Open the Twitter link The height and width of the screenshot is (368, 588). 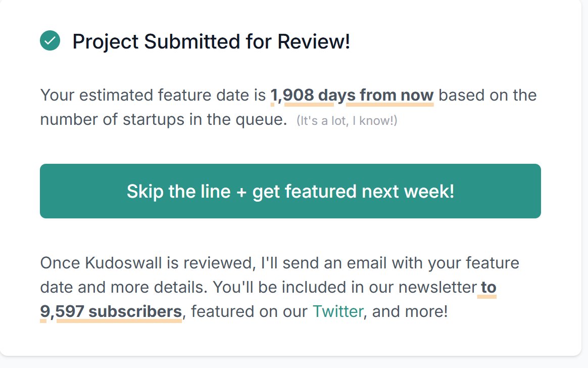pos(338,311)
